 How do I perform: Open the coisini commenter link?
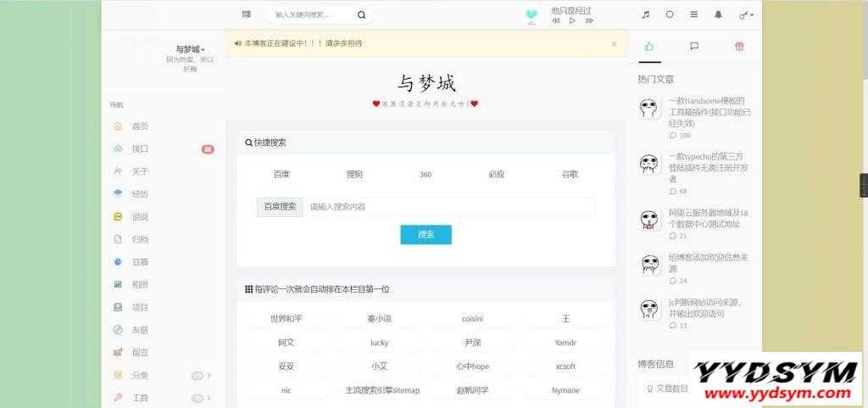click(472, 319)
